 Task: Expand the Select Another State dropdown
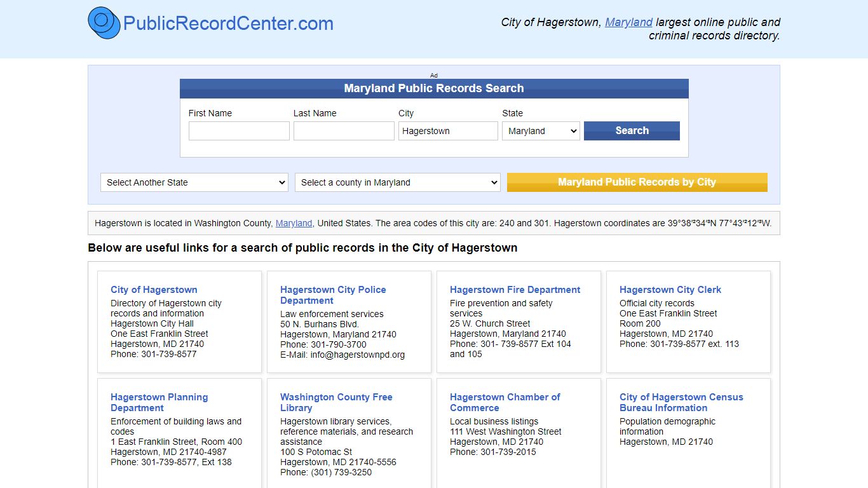click(x=194, y=182)
